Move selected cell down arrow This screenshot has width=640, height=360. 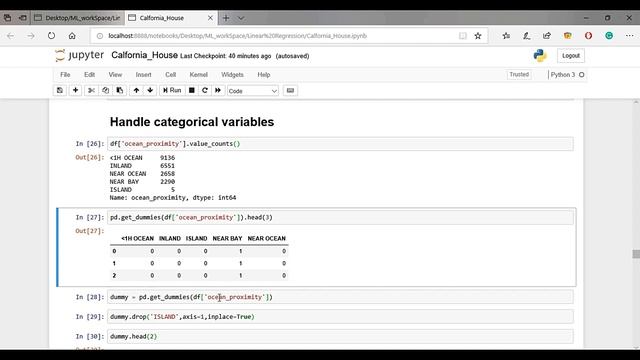150,90
